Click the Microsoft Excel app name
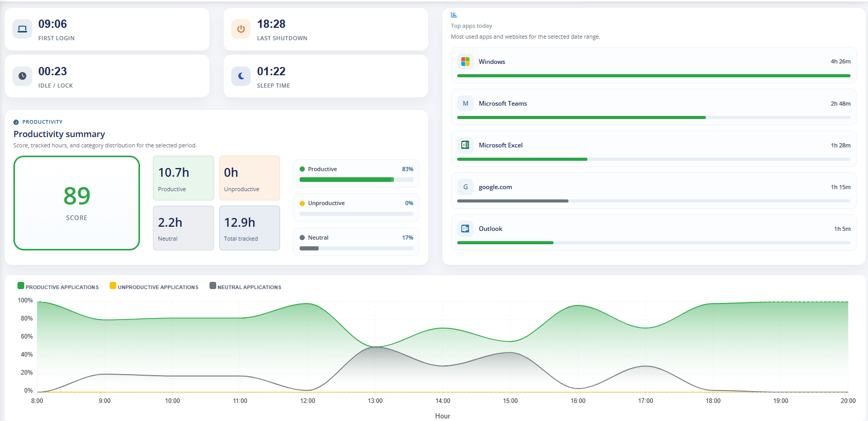Viewport: 868px width, 421px height. (501, 145)
